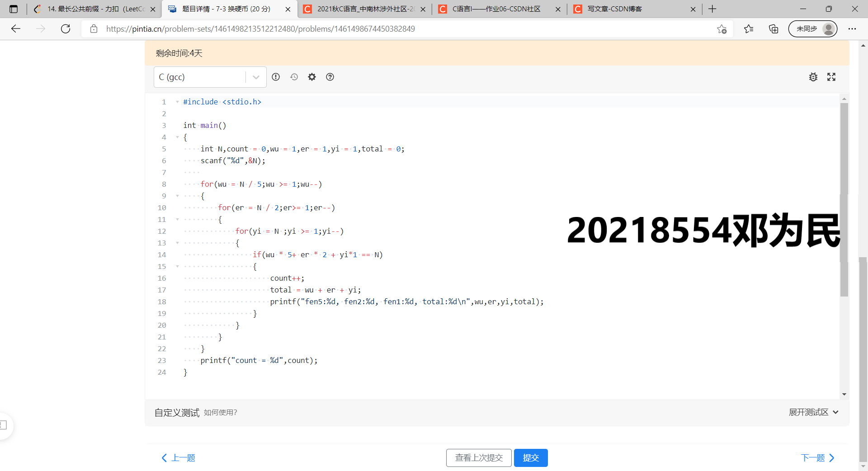868x471 pixels.
Task: Click the browser forward arrow
Action: (x=41, y=29)
